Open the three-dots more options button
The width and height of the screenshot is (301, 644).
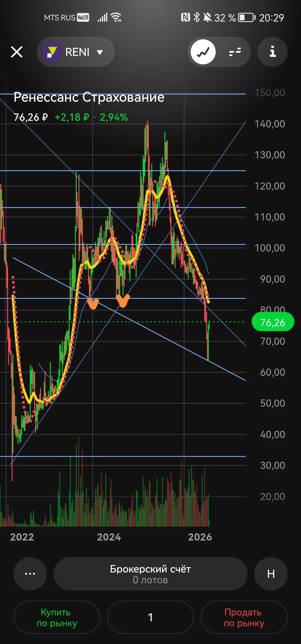coord(30,574)
